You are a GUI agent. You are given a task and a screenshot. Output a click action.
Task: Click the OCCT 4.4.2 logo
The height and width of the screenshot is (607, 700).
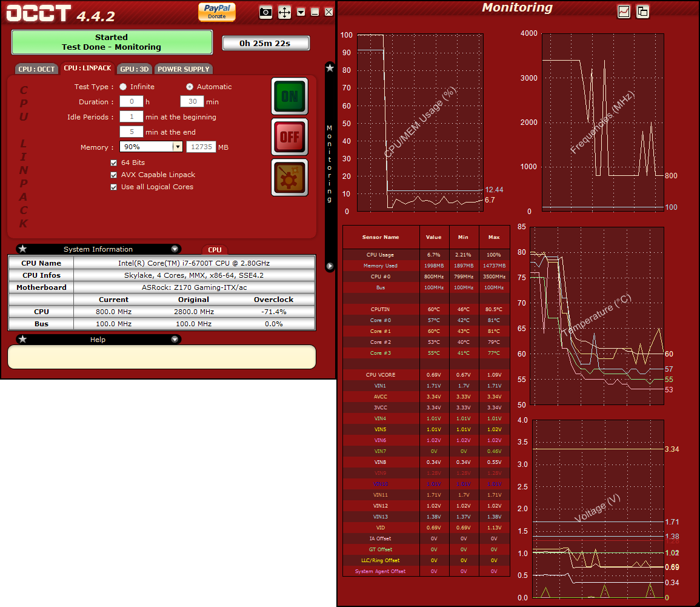click(x=61, y=13)
